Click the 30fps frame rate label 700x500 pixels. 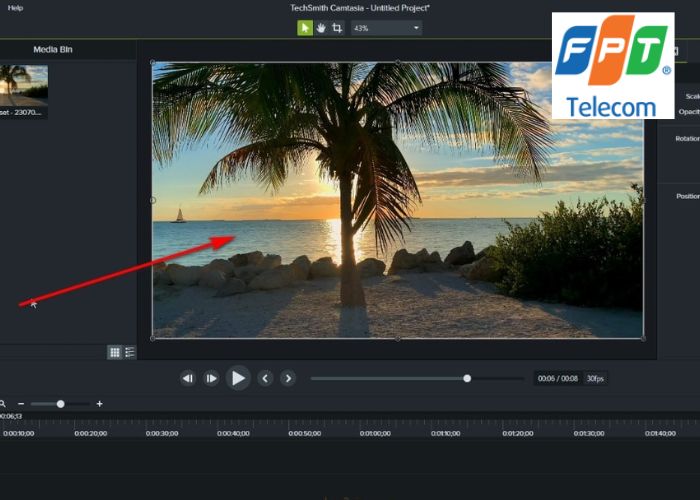pyautogui.click(x=595, y=378)
